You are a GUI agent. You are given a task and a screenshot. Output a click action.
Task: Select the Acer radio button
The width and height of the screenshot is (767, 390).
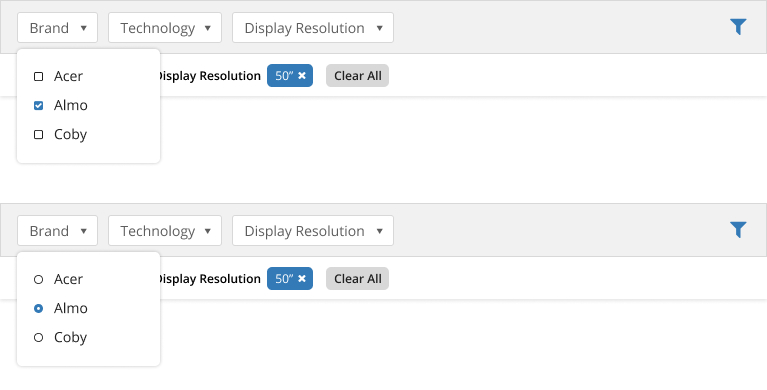click(x=38, y=279)
